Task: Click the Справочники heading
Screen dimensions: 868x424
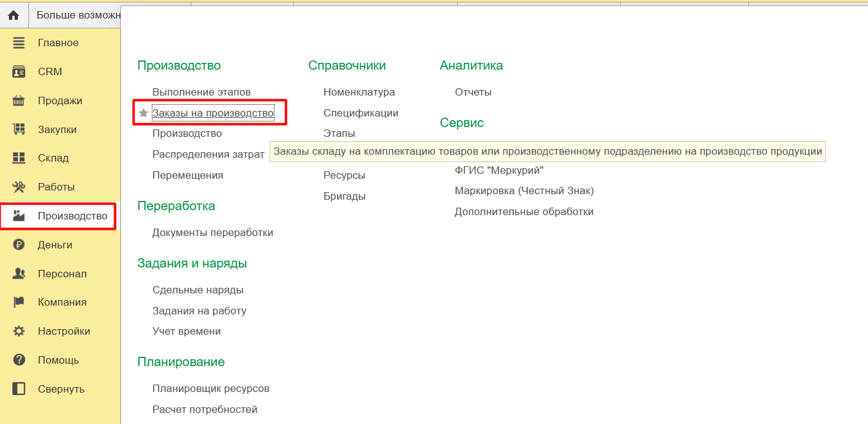Action: pos(347,65)
